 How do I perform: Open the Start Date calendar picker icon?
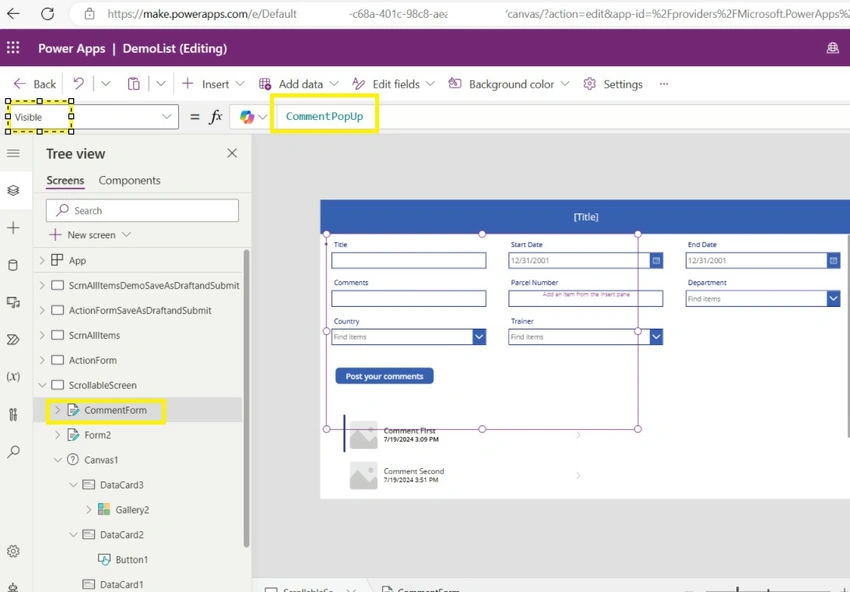(656, 260)
